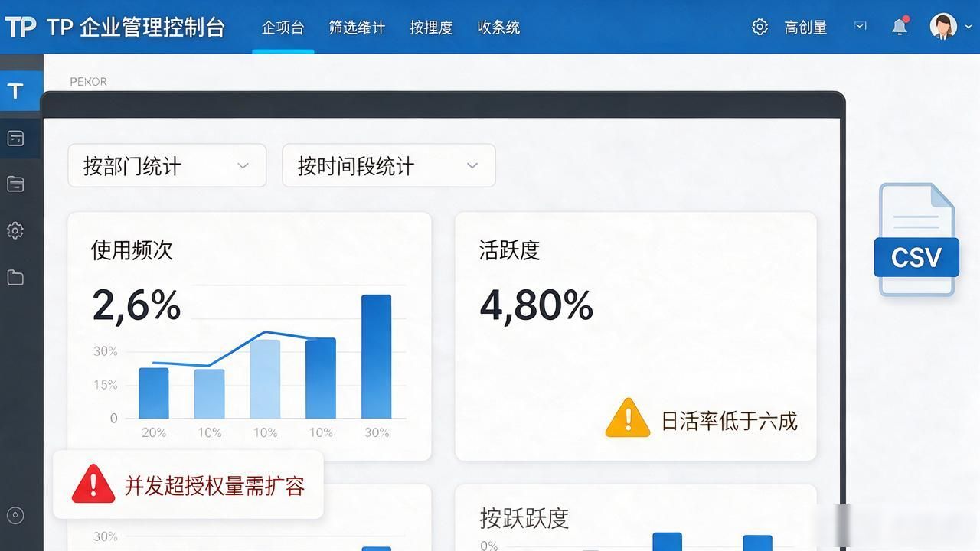Screen dimensions: 980x551
Task: Switch to the 按捏度 tab
Action: click(431, 28)
